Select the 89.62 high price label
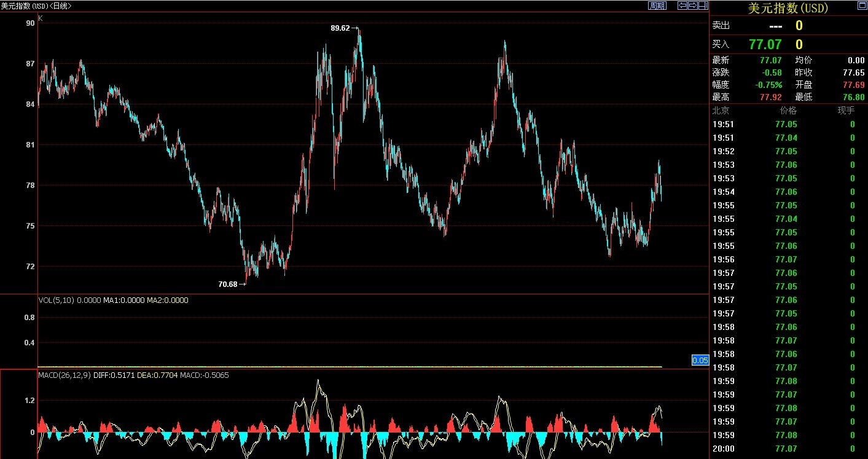 (340, 28)
